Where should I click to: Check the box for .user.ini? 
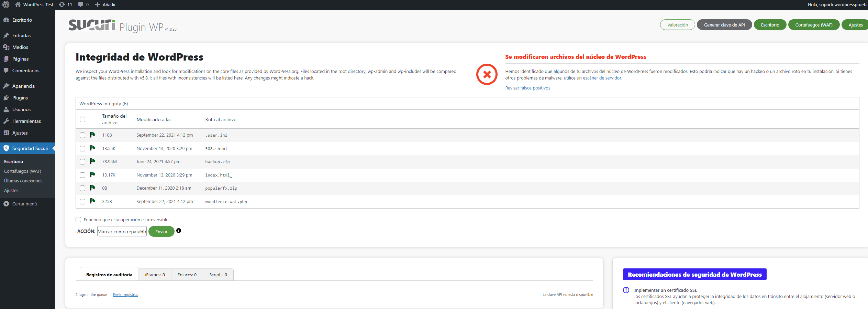click(x=82, y=135)
